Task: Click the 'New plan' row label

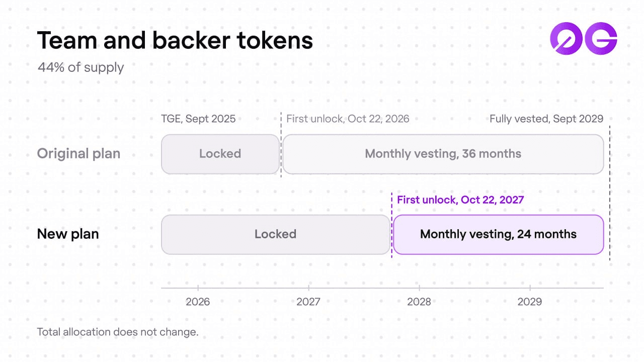Action: [68, 234]
